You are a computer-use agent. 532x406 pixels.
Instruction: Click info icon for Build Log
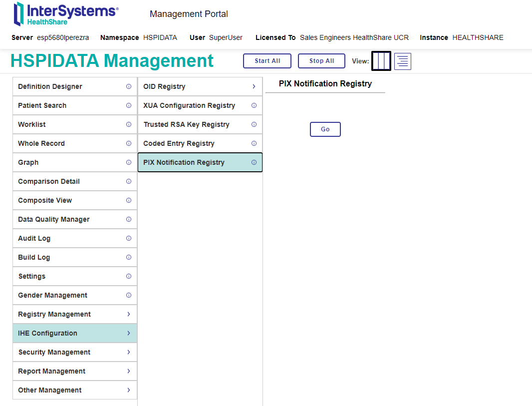click(129, 258)
